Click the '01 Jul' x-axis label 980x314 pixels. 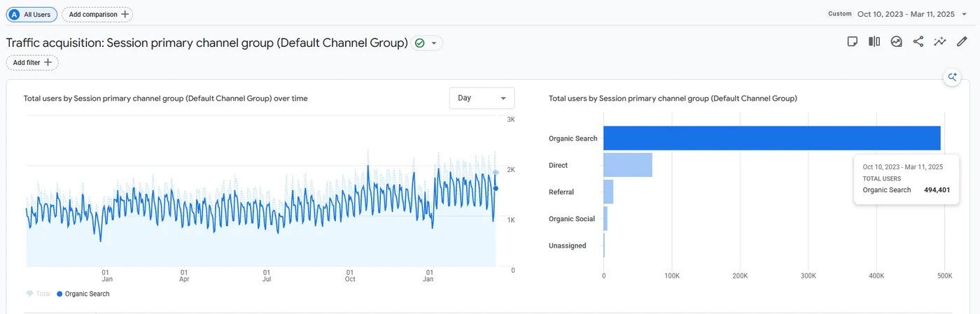click(x=267, y=276)
